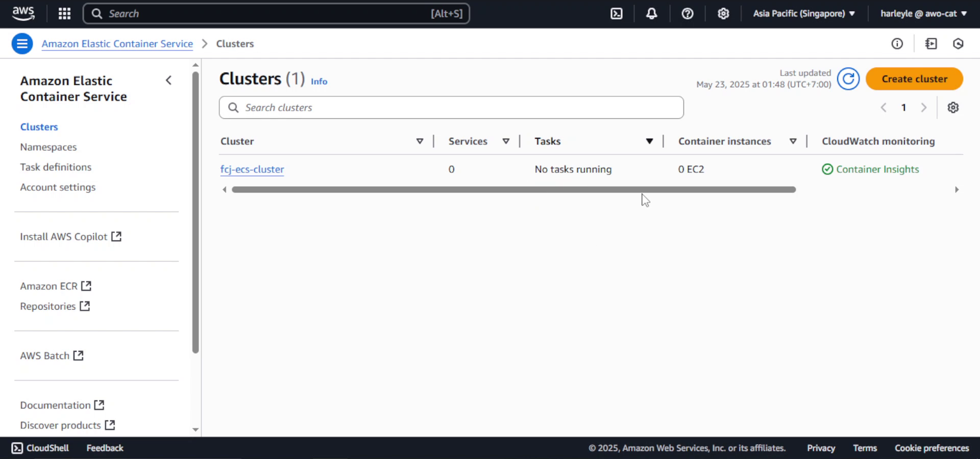Open the Terms link

click(x=865, y=448)
